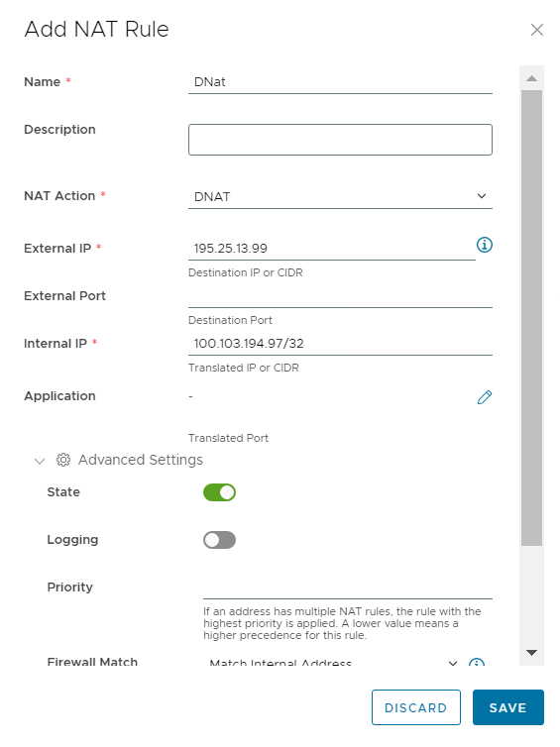Viewport: 560px width, 747px height.
Task: Click the SAVE button
Action: pyautogui.click(x=508, y=707)
